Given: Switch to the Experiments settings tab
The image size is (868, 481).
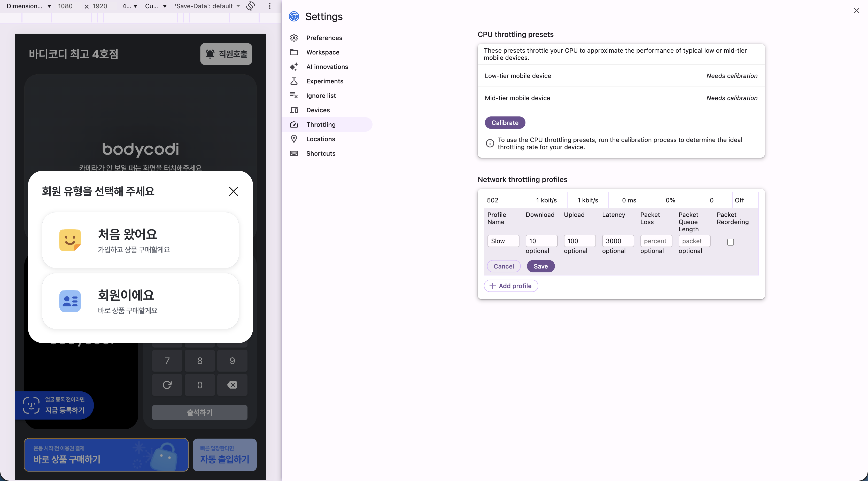Looking at the screenshot, I should point(324,81).
